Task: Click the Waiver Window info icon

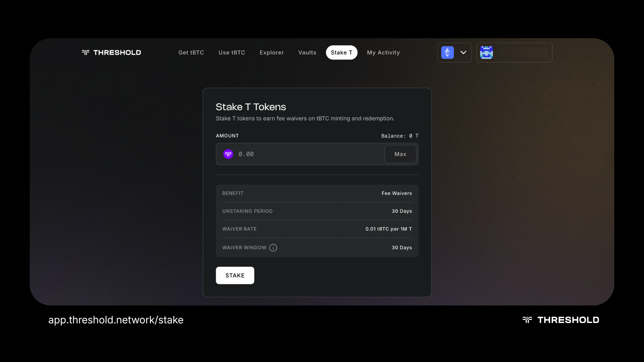Action: coord(273,247)
